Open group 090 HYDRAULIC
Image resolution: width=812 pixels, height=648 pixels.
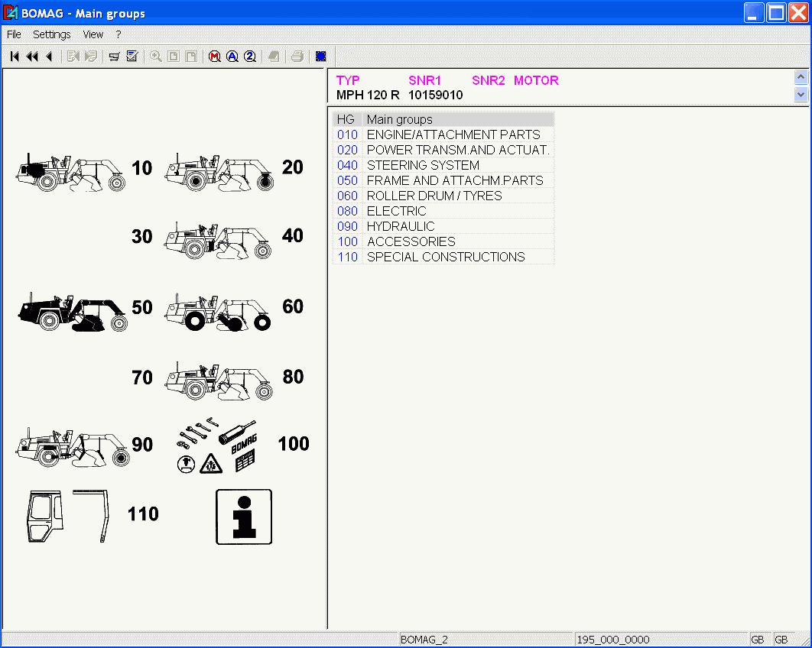[x=443, y=226]
